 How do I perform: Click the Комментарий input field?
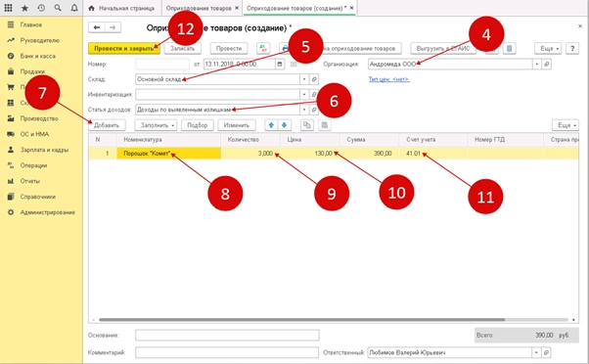point(227,352)
